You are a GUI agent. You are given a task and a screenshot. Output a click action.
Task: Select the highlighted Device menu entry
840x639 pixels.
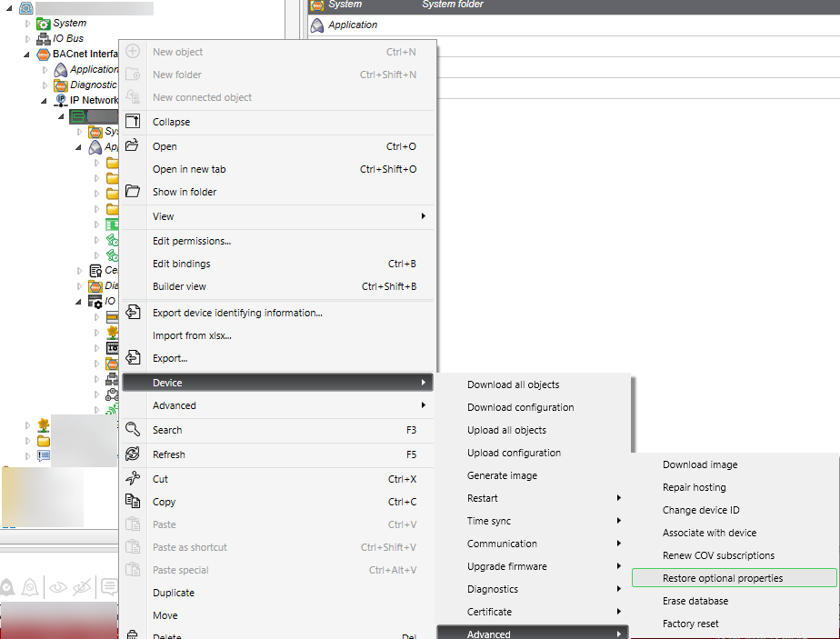point(277,383)
